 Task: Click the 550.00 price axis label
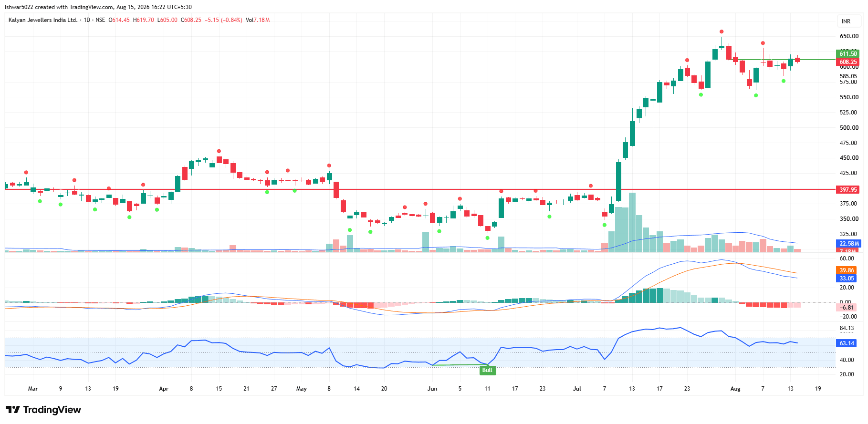pos(849,97)
